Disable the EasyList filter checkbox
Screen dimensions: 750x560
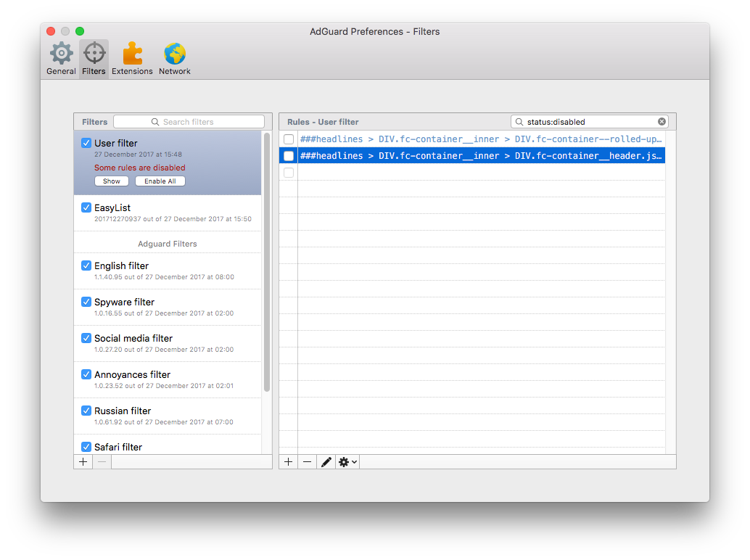(86, 207)
